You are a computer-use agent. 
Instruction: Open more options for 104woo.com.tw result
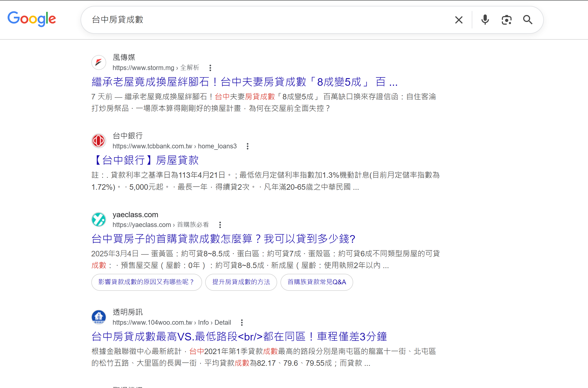[242, 323]
